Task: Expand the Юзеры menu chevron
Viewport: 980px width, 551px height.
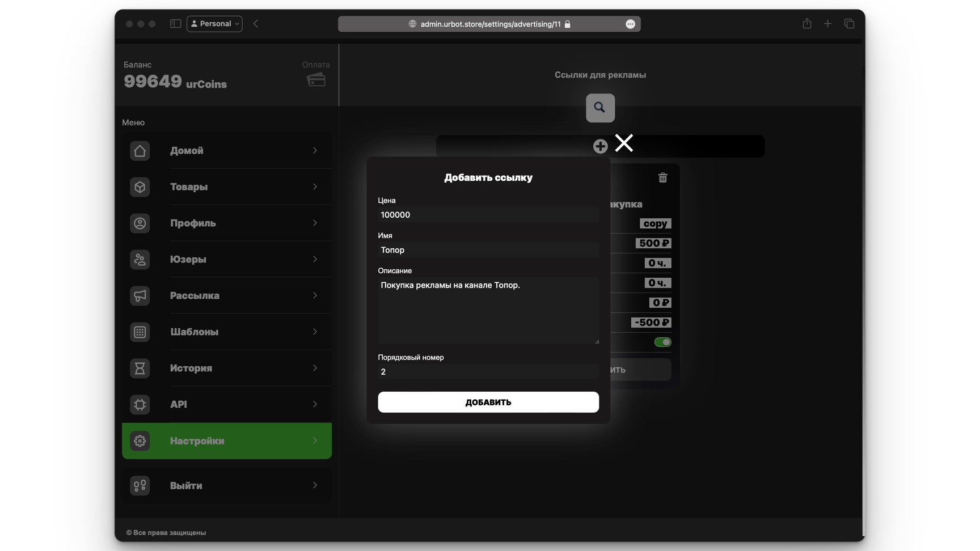Action: click(x=315, y=260)
